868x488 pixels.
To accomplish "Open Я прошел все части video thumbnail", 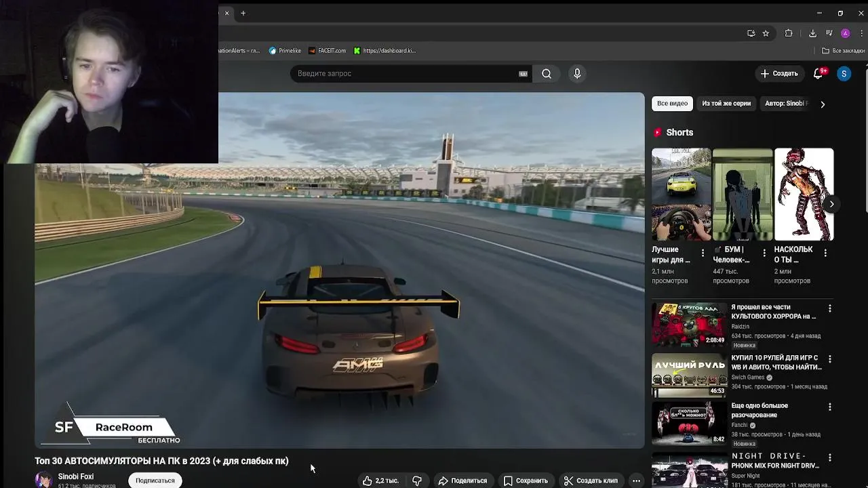I will (689, 325).
